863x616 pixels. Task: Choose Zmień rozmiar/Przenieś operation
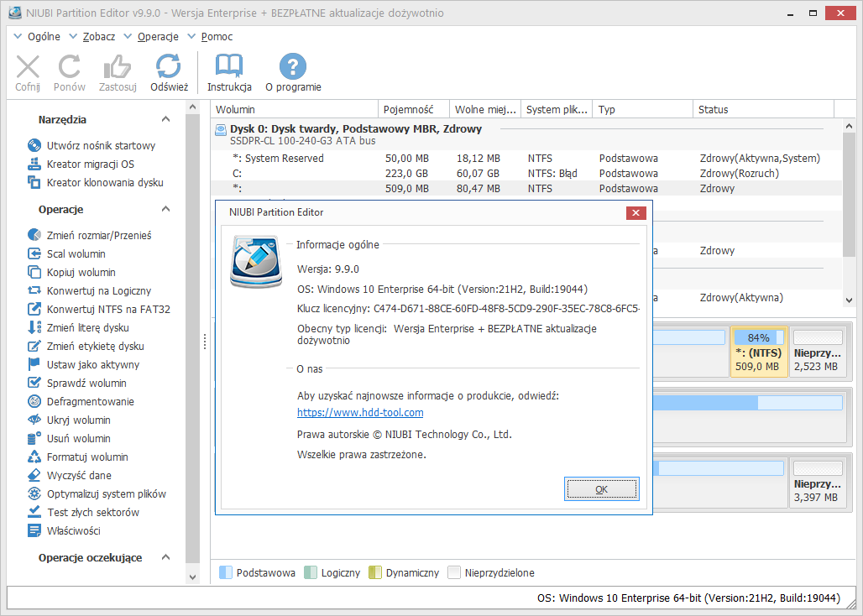[x=89, y=235]
